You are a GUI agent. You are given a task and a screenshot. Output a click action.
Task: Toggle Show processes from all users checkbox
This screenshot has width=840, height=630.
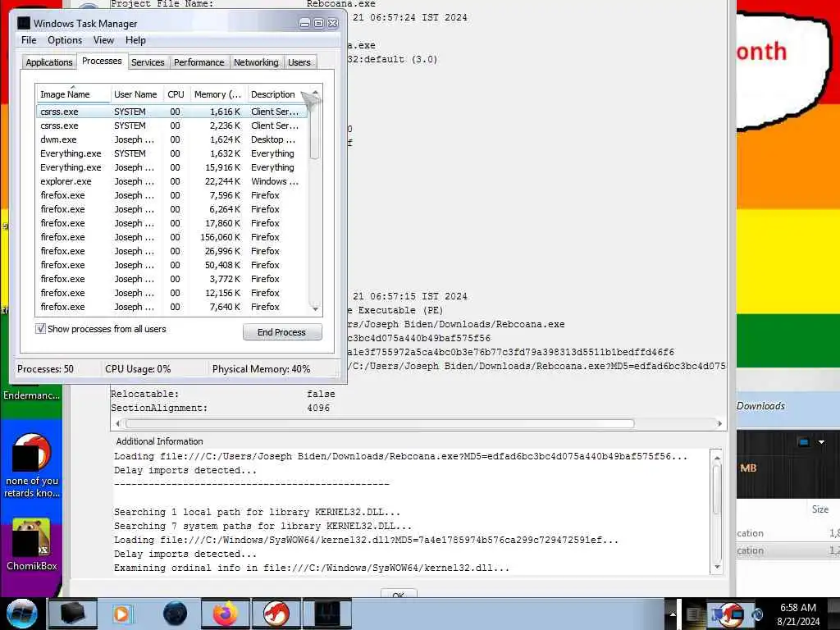[x=41, y=328]
